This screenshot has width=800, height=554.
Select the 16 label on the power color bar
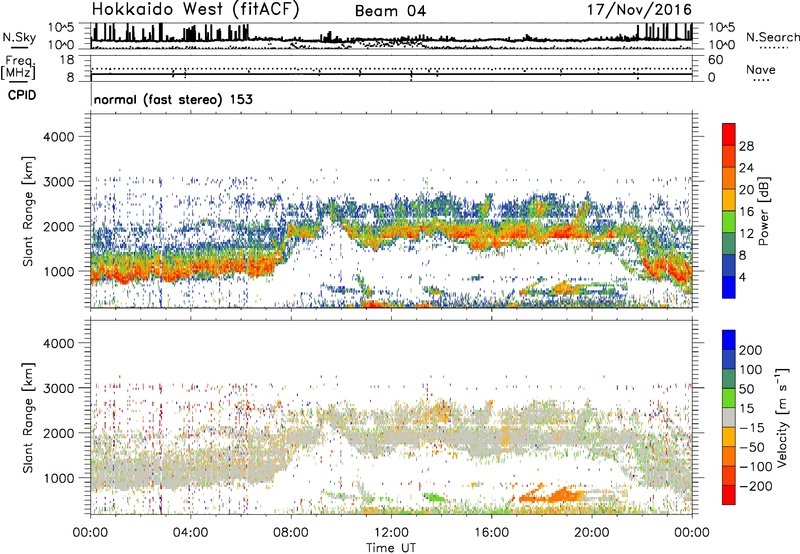746,212
